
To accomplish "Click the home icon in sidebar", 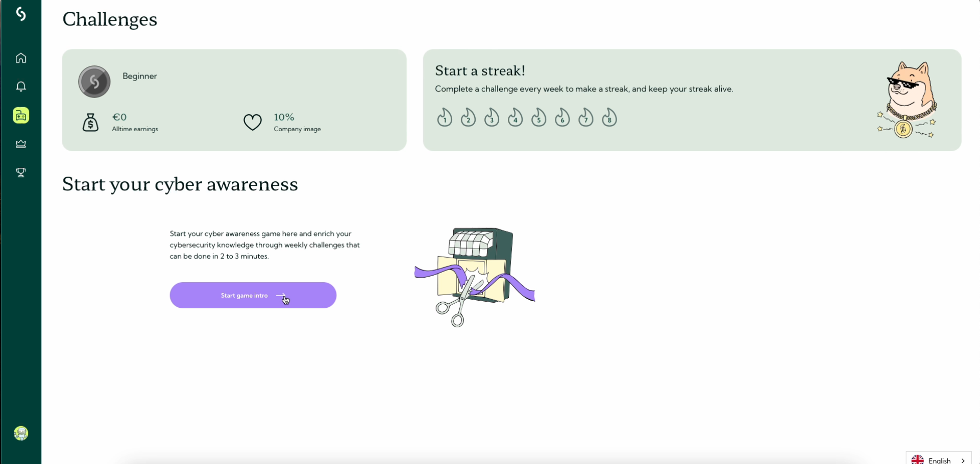I will pos(21,58).
